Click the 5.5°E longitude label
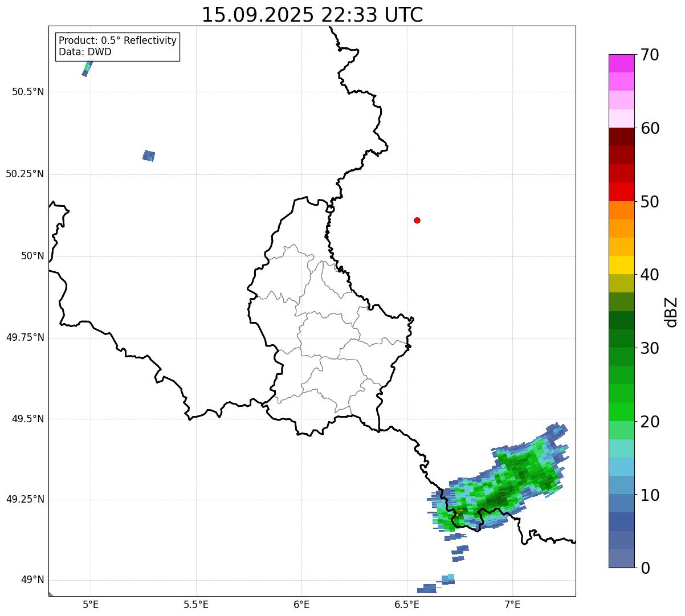This screenshot has width=685, height=616. coord(196,604)
